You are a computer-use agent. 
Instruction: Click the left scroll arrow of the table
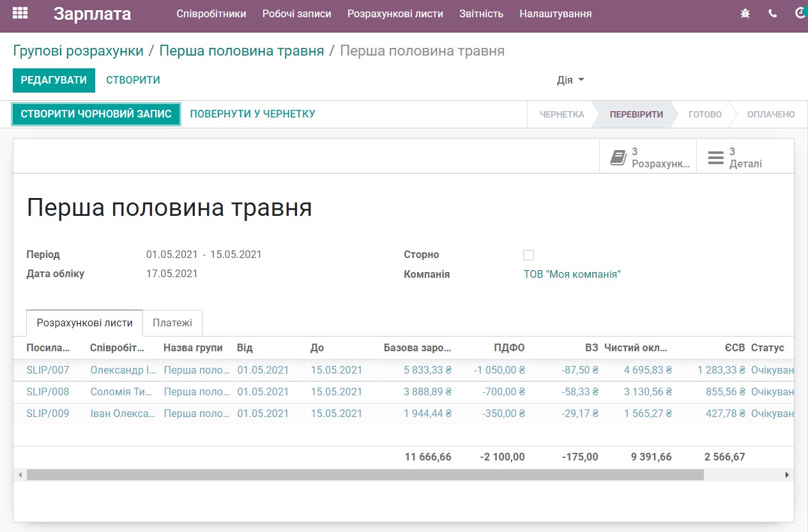tap(20, 475)
